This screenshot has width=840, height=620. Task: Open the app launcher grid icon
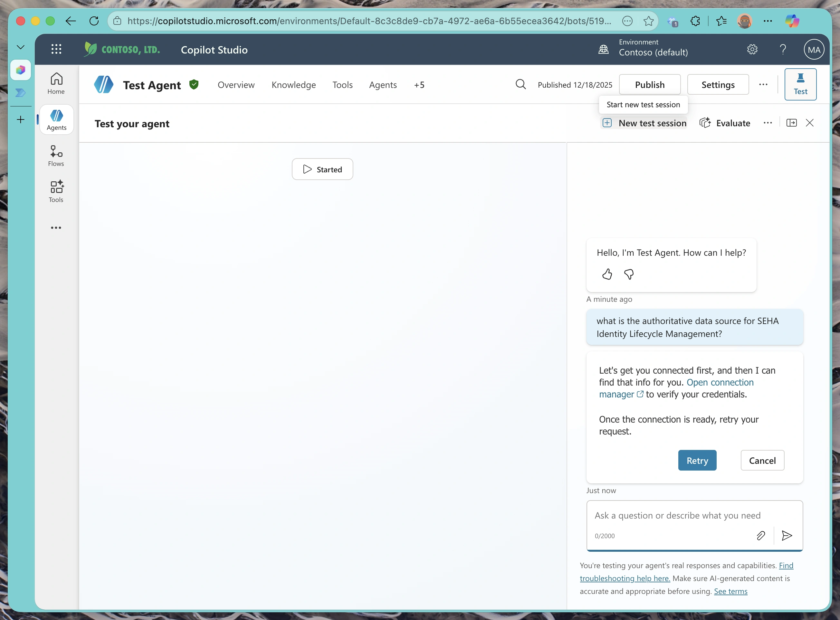56,49
